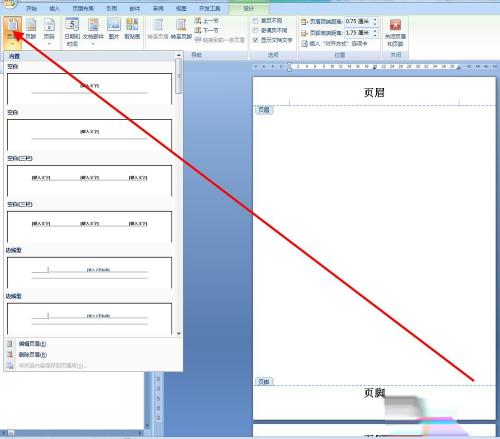Image resolution: width=500 pixels, height=439 pixels.
Task: Uncheck 显示文档文字 checkbox
Action: point(256,40)
